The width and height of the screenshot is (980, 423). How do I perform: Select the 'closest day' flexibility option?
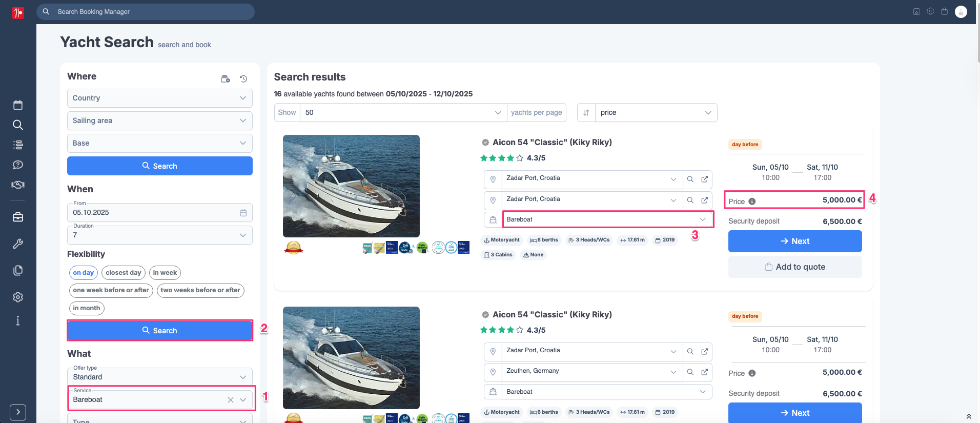click(x=124, y=273)
